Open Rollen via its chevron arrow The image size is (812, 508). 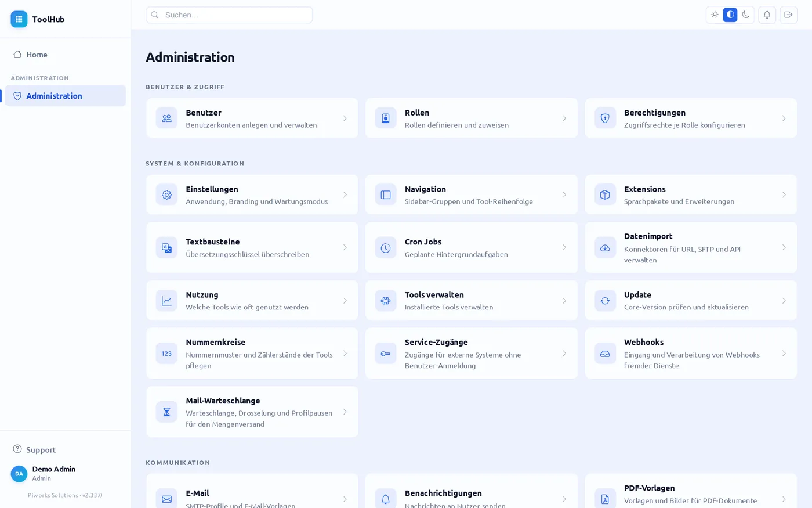coord(564,118)
